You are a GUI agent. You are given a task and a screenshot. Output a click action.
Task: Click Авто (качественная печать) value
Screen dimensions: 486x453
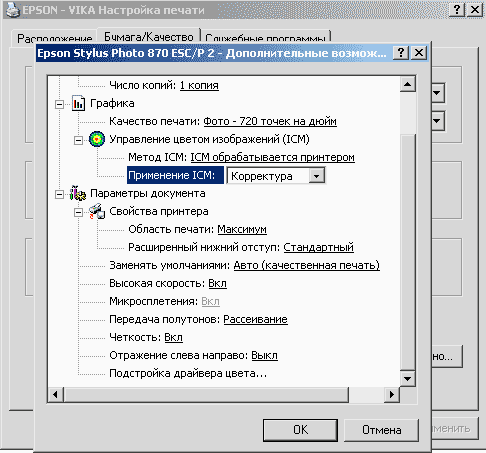click(x=307, y=265)
